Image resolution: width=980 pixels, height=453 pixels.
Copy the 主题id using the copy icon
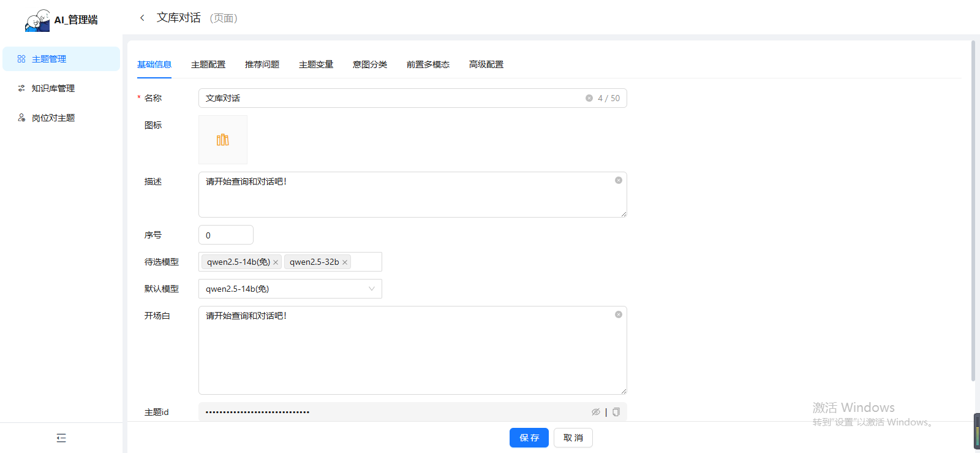pyautogui.click(x=616, y=412)
